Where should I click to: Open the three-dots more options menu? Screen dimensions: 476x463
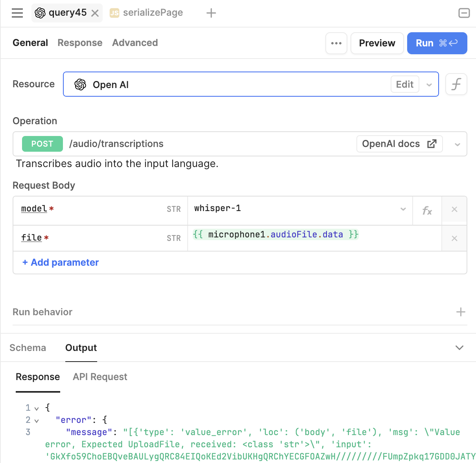click(336, 43)
